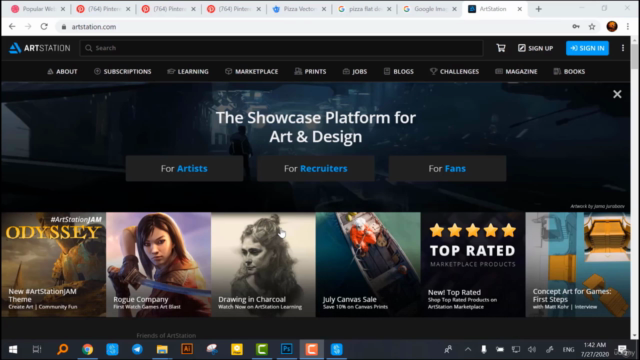
Task: Click the ArtStation logo
Action: pos(40,48)
